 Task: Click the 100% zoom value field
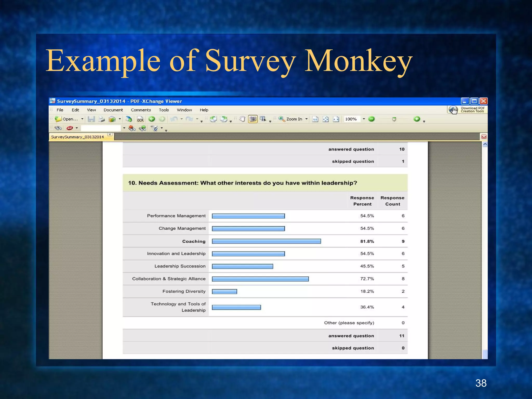tap(352, 119)
